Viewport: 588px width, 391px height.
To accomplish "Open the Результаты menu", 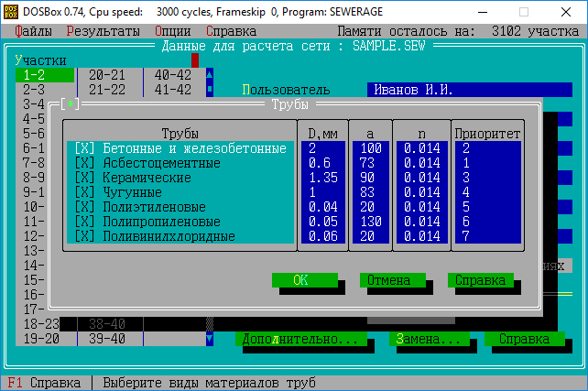I will [103, 30].
